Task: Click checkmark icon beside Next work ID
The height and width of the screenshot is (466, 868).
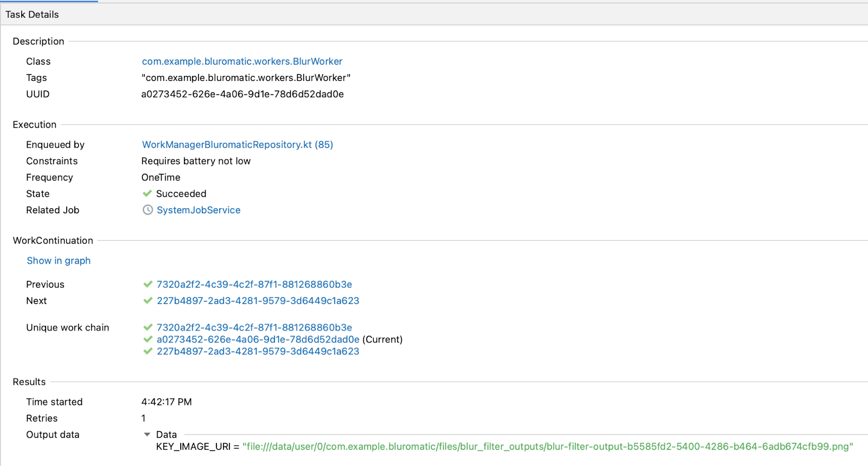Action: [x=148, y=301]
